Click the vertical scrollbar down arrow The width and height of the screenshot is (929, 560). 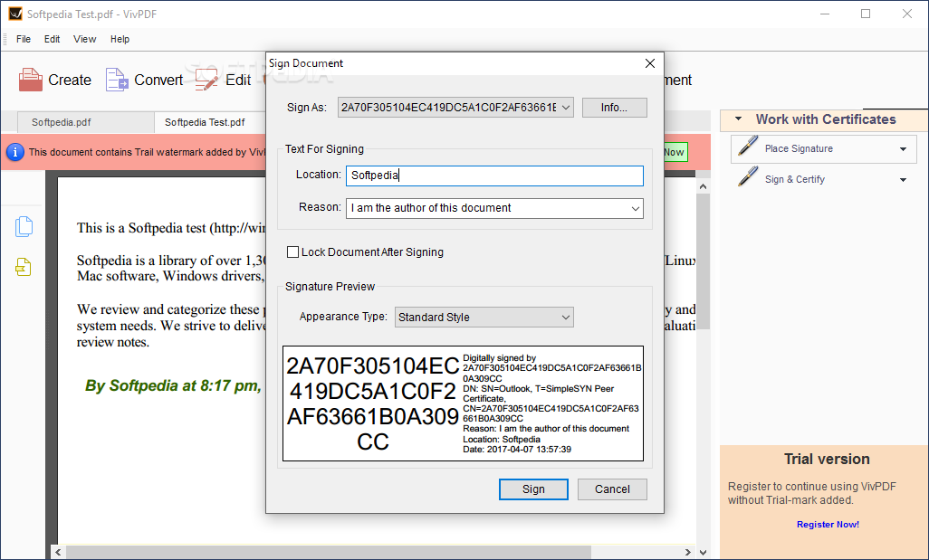tap(703, 552)
